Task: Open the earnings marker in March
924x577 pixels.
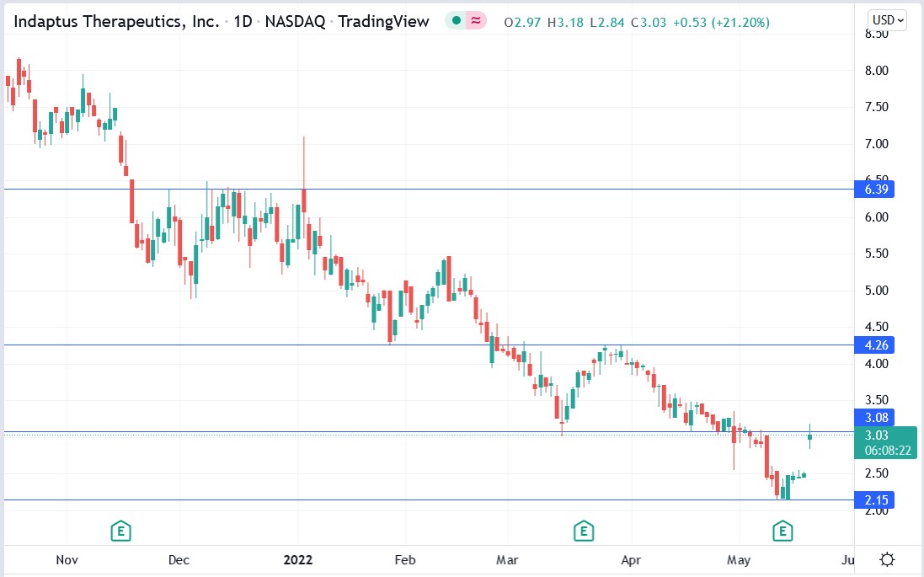Action: coord(584,531)
